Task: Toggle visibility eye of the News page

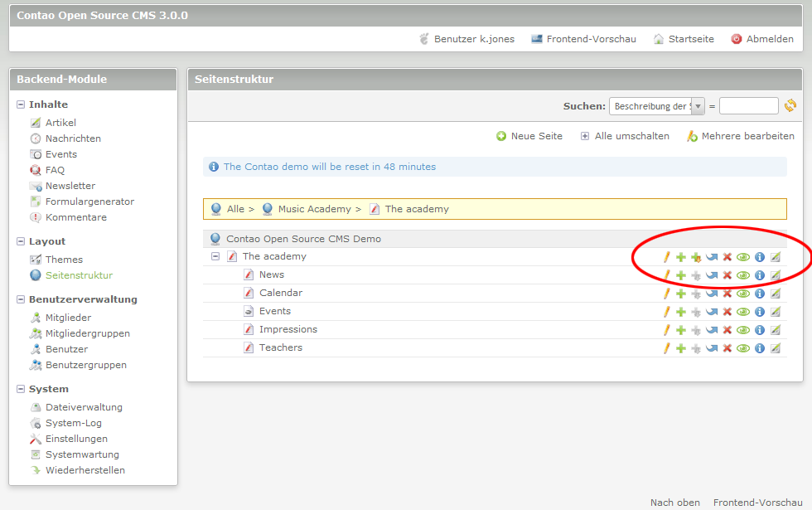Action: tap(743, 275)
